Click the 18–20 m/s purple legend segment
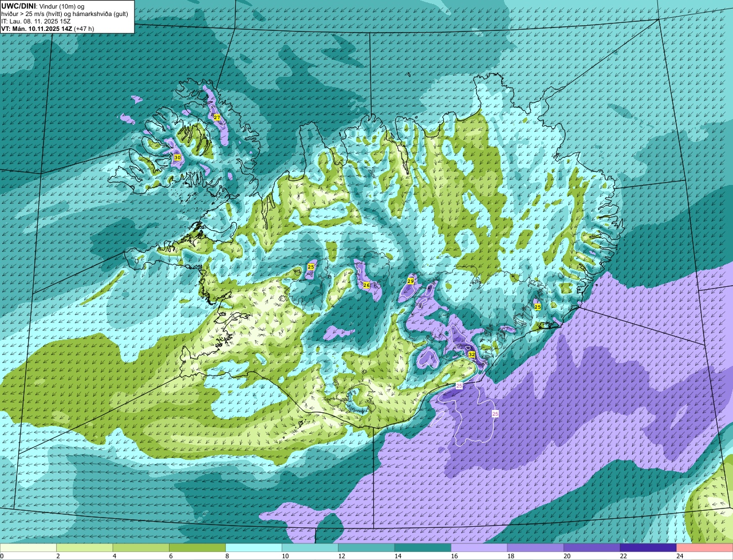733x560 pixels. 535,547
